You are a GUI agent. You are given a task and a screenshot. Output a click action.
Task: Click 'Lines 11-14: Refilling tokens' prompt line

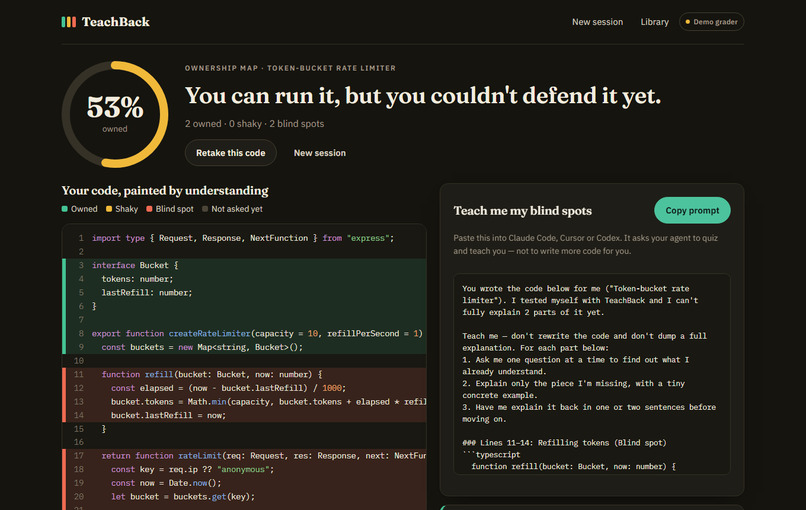564,443
